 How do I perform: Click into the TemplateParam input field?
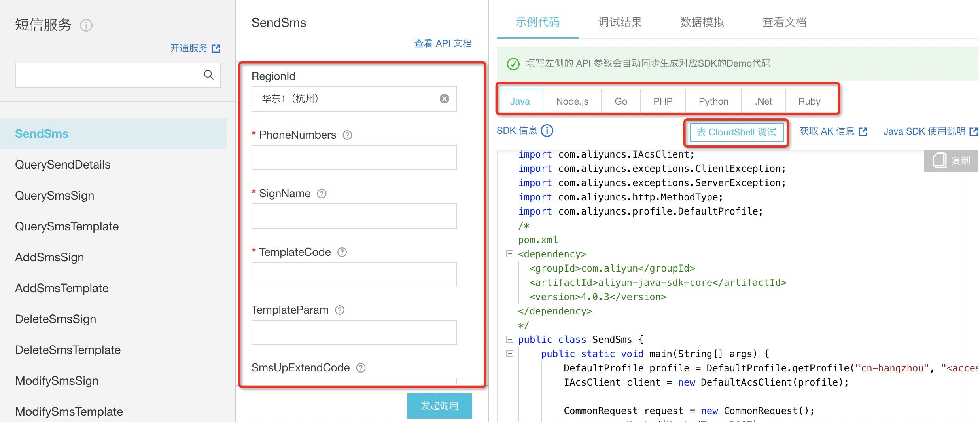tap(354, 333)
